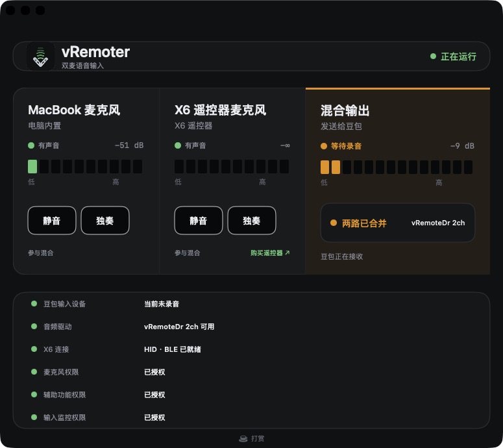Screen dimensions: 503x448
Task: Click the green dot next to 辅助功能权限
Action: coord(34,394)
